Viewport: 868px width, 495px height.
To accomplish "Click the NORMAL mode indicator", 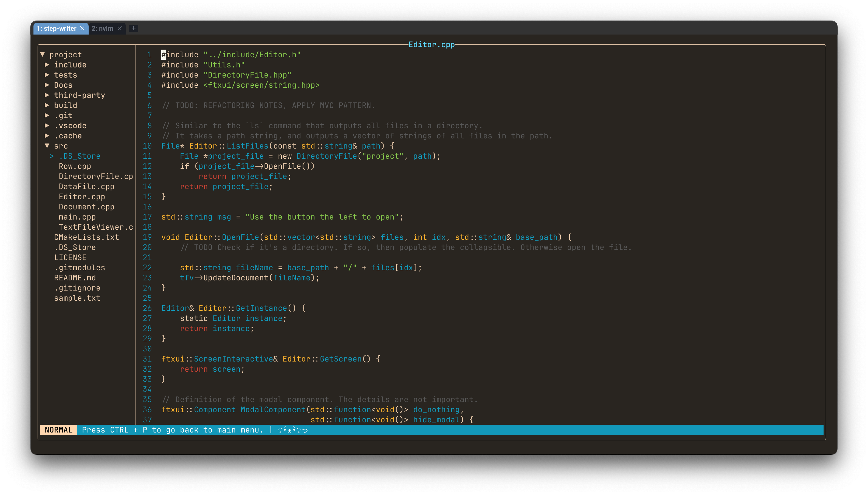I will click(58, 430).
